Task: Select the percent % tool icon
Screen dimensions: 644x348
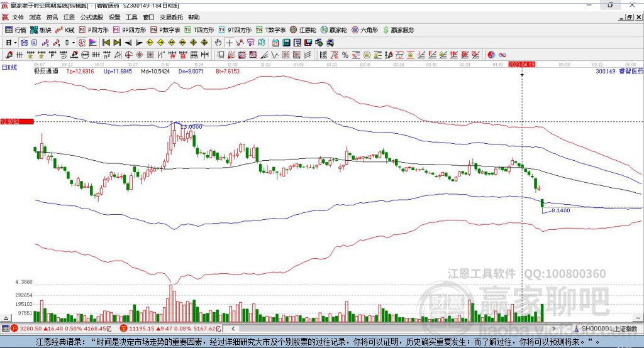Action: click(345, 55)
